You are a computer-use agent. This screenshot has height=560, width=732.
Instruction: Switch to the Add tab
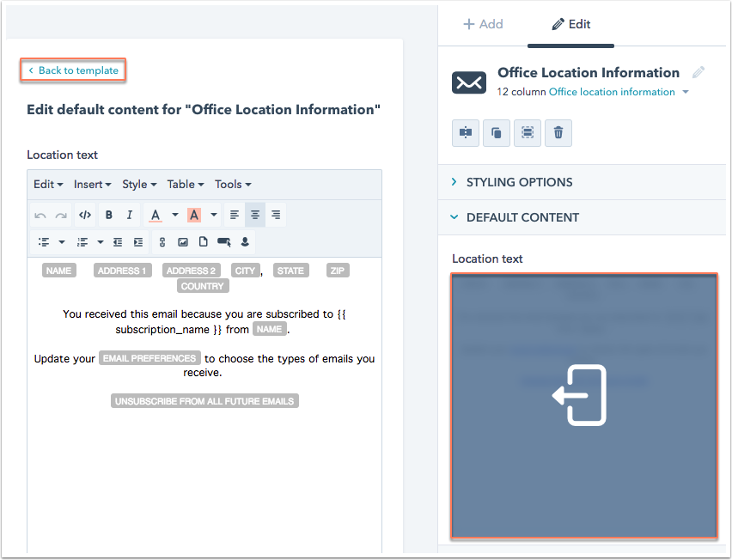tap(483, 24)
